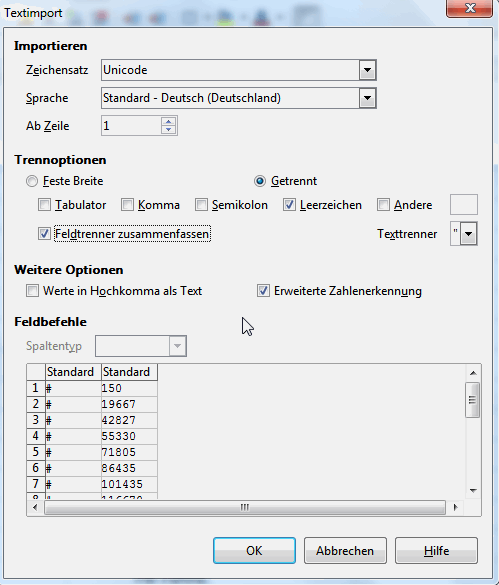Uncheck Erweiterte Zahlenerkennung
The image size is (499, 585).
[263, 291]
